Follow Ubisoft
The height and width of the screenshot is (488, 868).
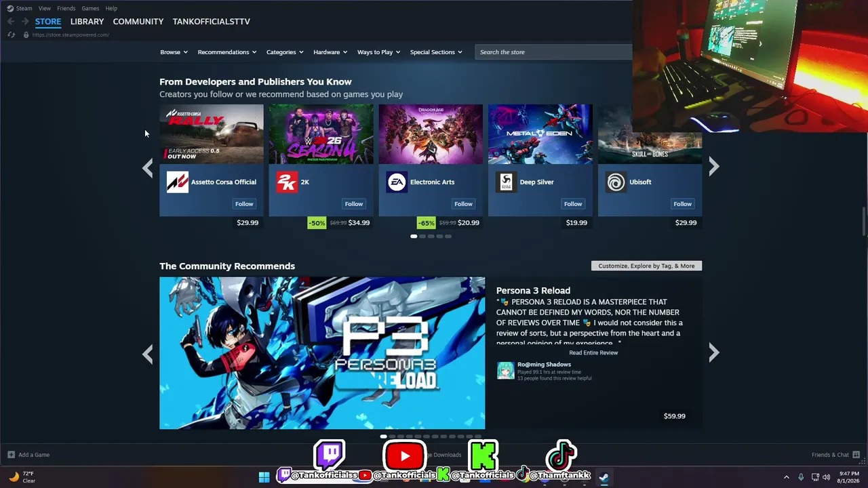point(682,204)
